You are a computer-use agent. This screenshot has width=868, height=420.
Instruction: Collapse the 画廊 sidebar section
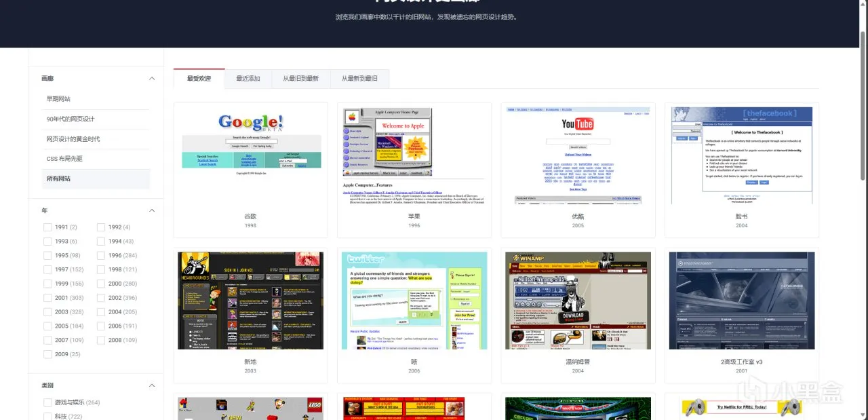tap(152, 79)
